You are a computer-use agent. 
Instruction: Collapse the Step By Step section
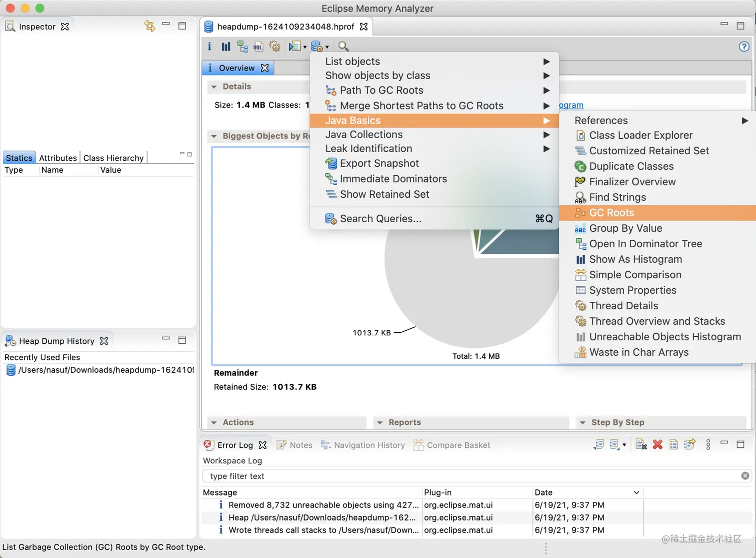[582, 422]
